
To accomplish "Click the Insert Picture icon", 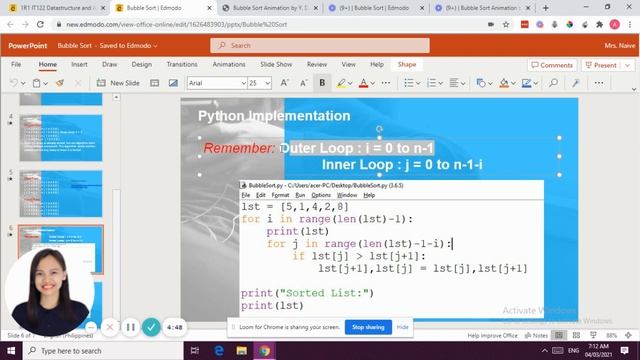I will [x=173, y=83].
